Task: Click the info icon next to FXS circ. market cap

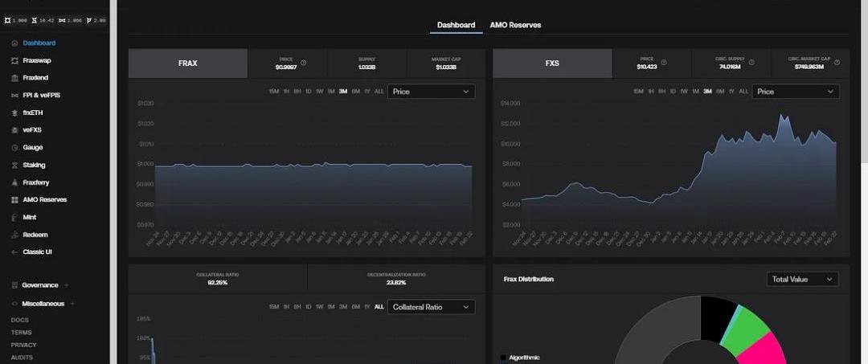Action: [837, 63]
